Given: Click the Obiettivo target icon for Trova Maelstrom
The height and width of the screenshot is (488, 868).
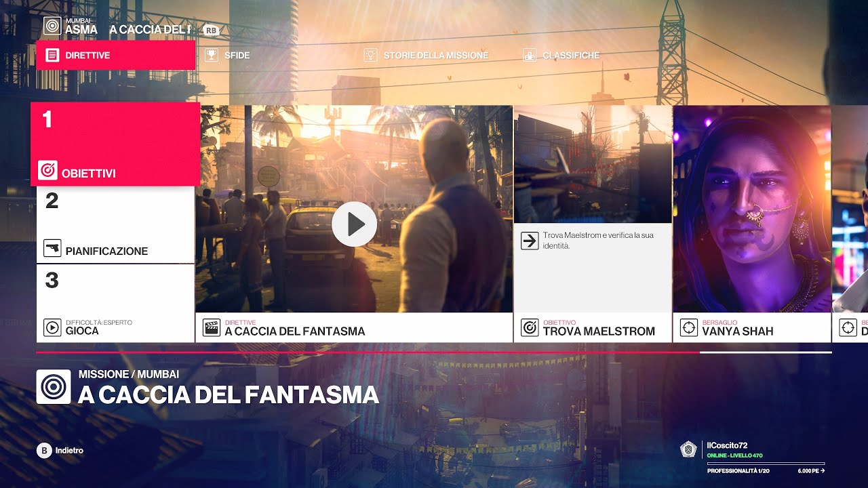Looking at the screenshot, I should pos(530,328).
